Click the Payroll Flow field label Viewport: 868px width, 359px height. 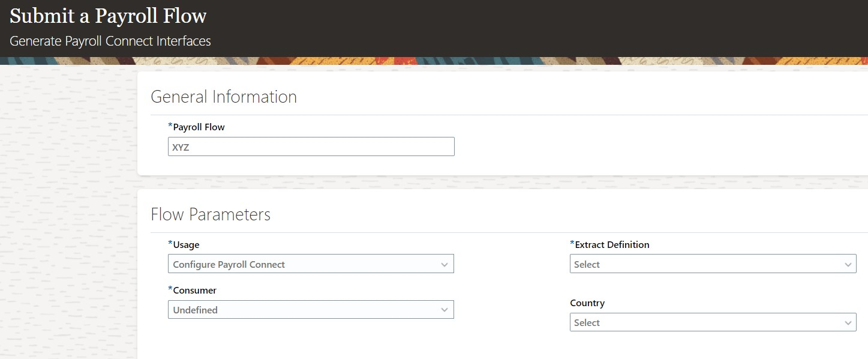point(199,127)
